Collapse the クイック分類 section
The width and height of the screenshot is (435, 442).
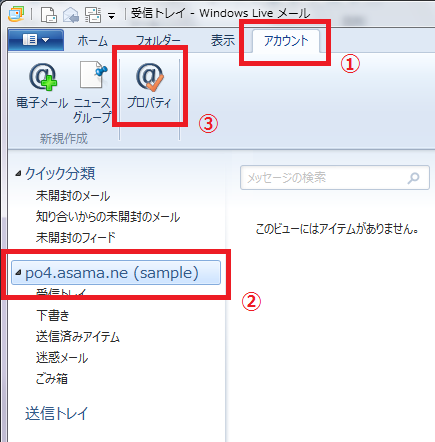pyautogui.click(x=19, y=173)
